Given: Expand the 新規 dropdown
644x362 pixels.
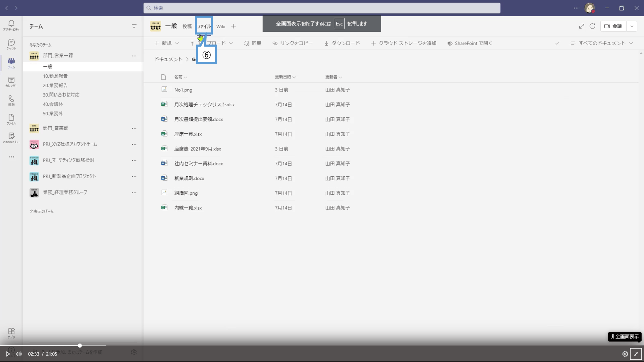Looking at the screenshot, I should pos(166,43).
